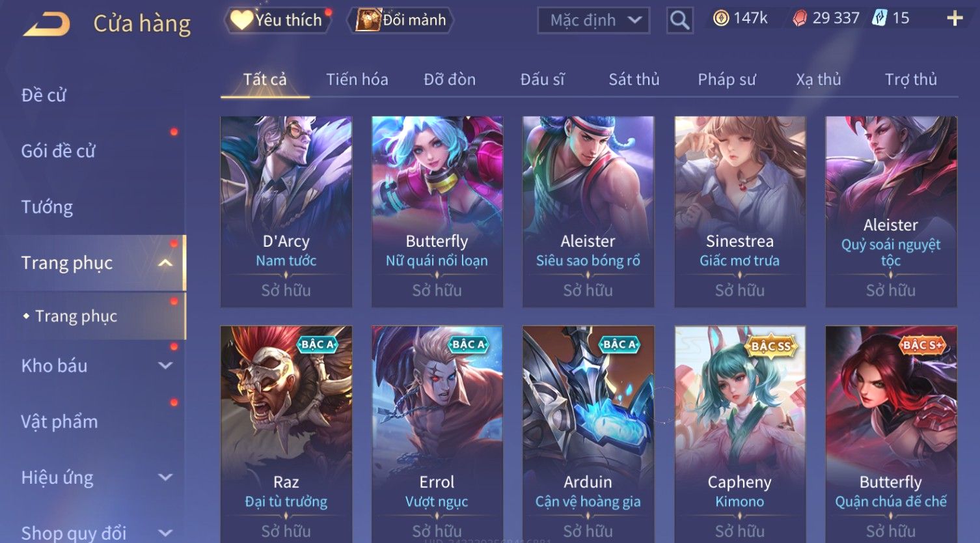Expand the Hiệu ứng sidebar section
This screenshot has height=543, width=980.
pyautogui.click(x=165, y=478)
